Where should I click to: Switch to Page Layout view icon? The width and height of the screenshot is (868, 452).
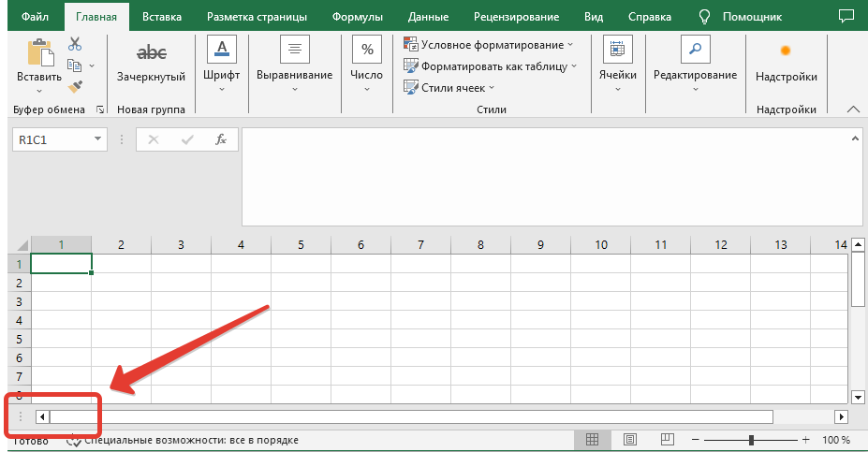point(629,439)
